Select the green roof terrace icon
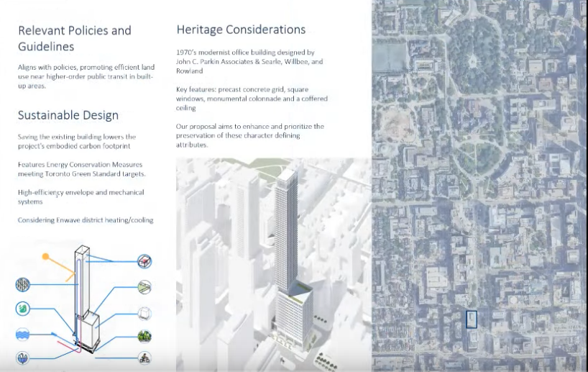 144,286
